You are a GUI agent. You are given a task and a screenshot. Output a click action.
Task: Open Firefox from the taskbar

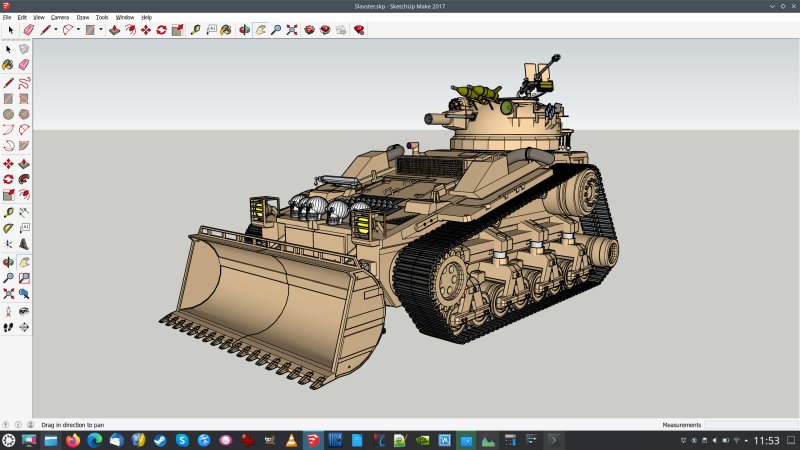(x=73, y=440)
